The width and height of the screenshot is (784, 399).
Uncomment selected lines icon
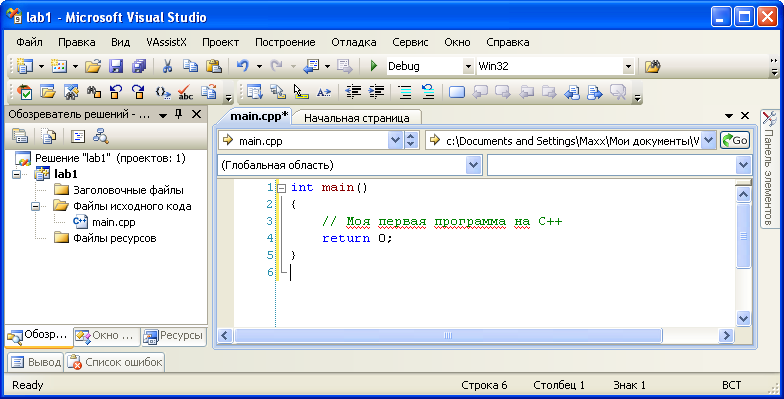pos(428,92)
